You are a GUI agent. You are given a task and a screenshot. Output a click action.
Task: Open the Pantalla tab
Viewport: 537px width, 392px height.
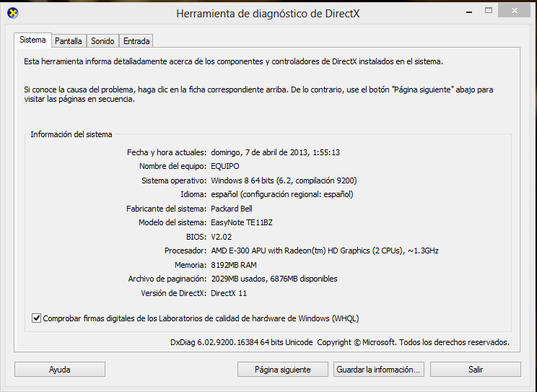pyautogui.click(x=68, y=41)
